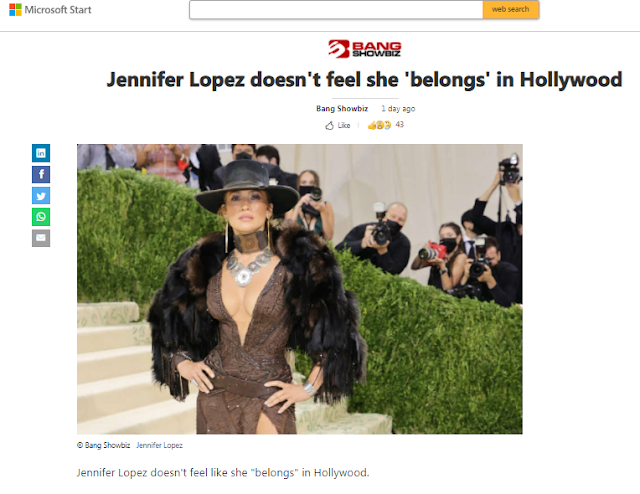Share article on Facebook
Screen dimensions: 640x494
[x=41, y=174]
